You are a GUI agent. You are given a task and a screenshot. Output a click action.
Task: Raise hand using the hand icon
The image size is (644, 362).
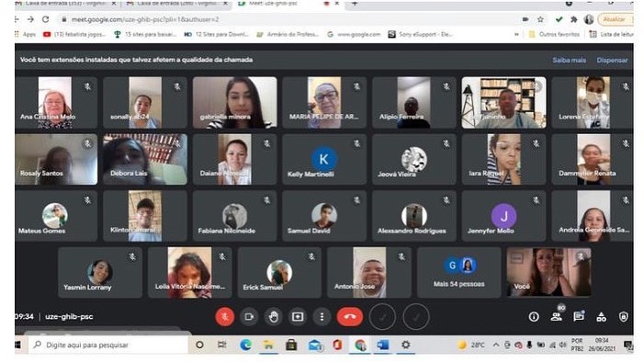point(274,317)
